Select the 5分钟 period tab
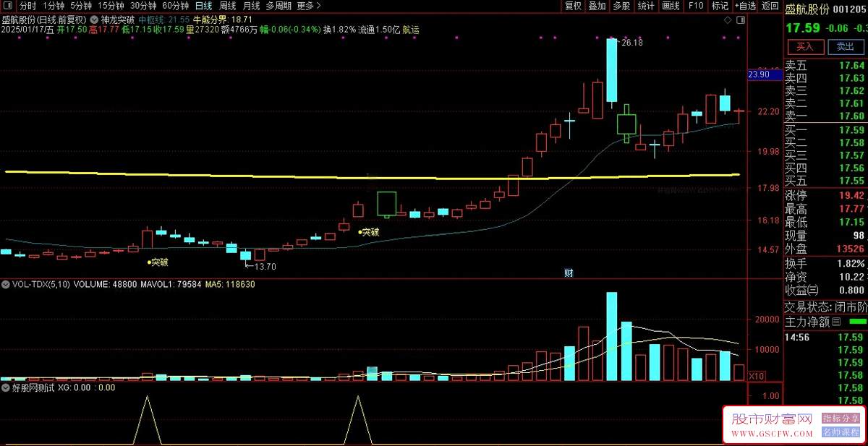This screenshot has height=446, width=868. [81, 6]
